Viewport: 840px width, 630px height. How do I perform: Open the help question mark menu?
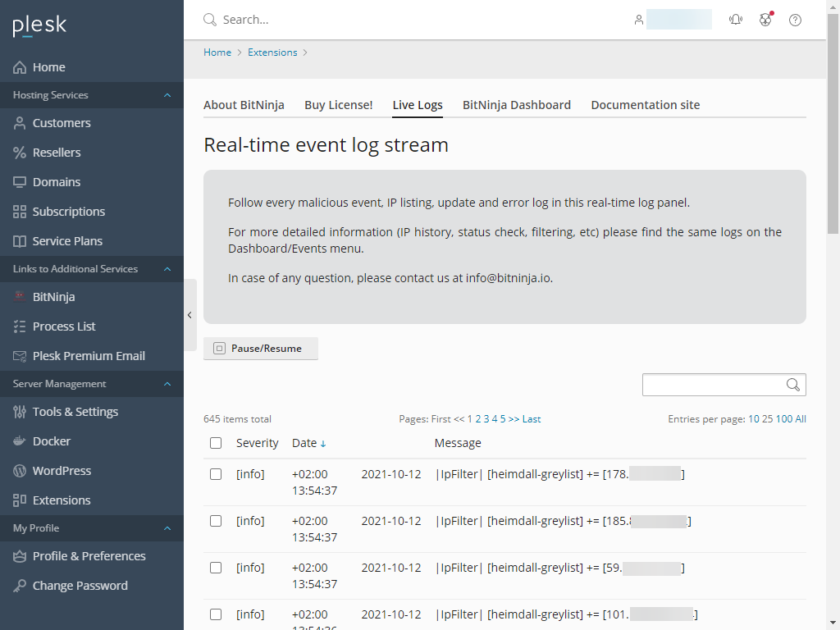[795, 20]
